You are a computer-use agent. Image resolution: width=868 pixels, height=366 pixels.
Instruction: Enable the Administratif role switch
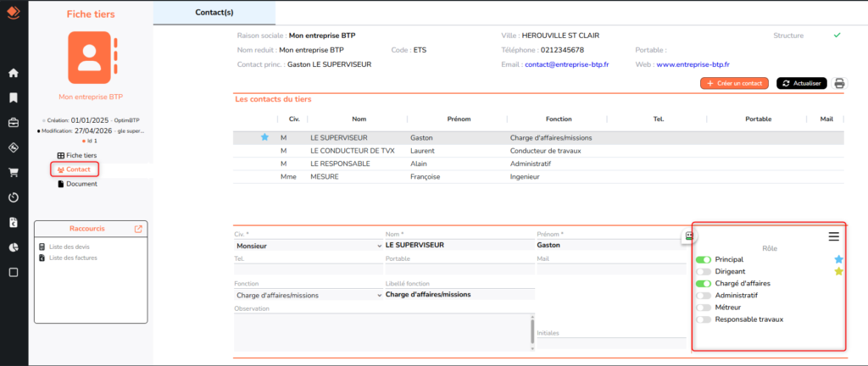click(704, 295)
